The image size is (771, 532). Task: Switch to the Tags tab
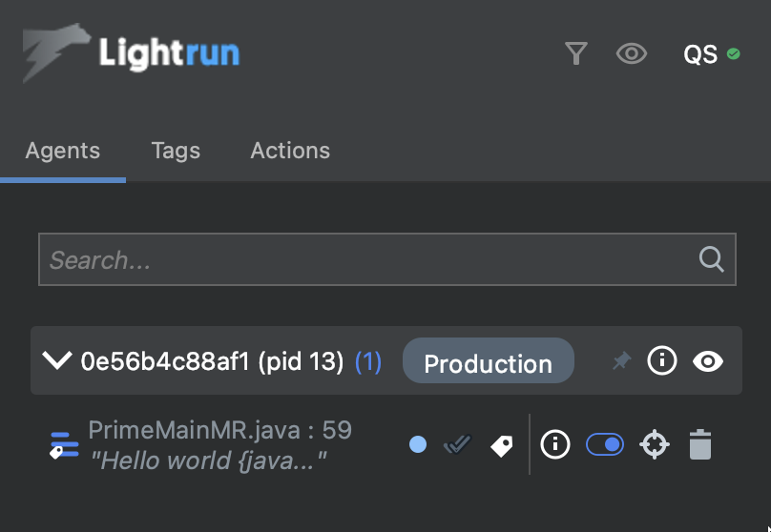click(x=176, y=151)
